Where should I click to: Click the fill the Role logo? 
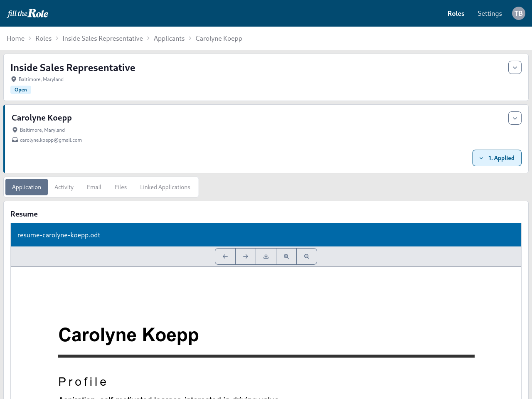coord(27,13)
